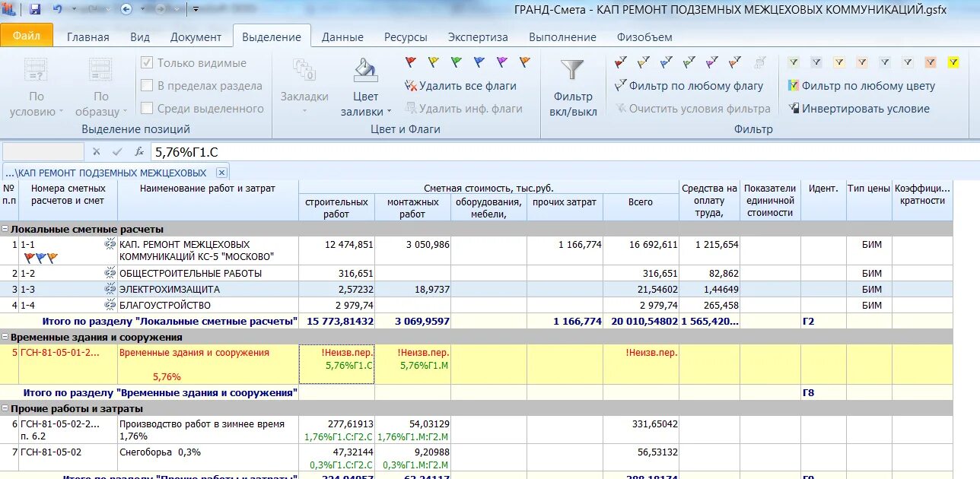Set the green flag in Цвет и Флаги
This screenshot has height=479, width=980.
click(x=457, y=62)
